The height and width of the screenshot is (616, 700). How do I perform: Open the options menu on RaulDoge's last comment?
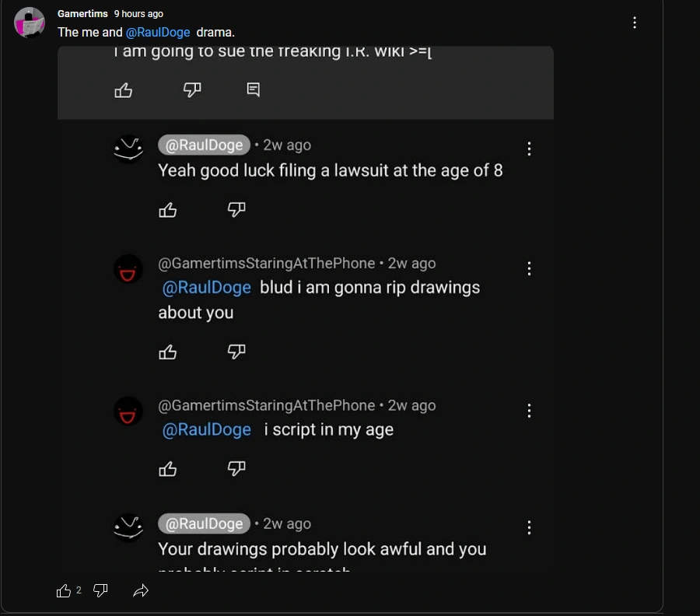529,527
